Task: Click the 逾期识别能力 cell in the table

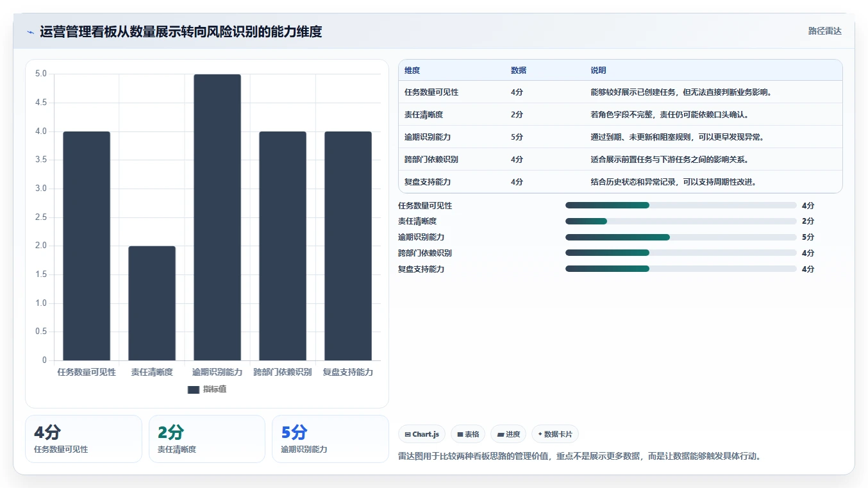Action: click(428, 137)
